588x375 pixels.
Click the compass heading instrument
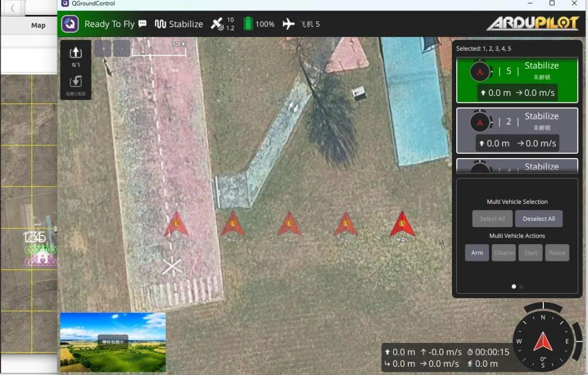[543, 341]
